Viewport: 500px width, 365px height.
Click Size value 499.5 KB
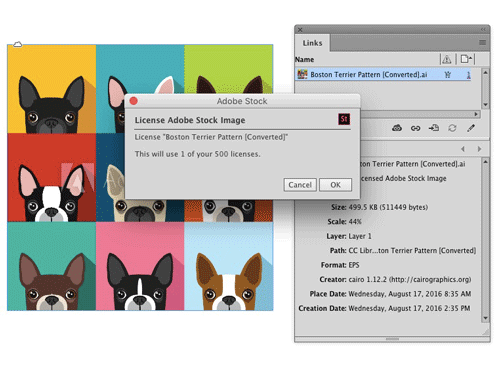(388, 207)
